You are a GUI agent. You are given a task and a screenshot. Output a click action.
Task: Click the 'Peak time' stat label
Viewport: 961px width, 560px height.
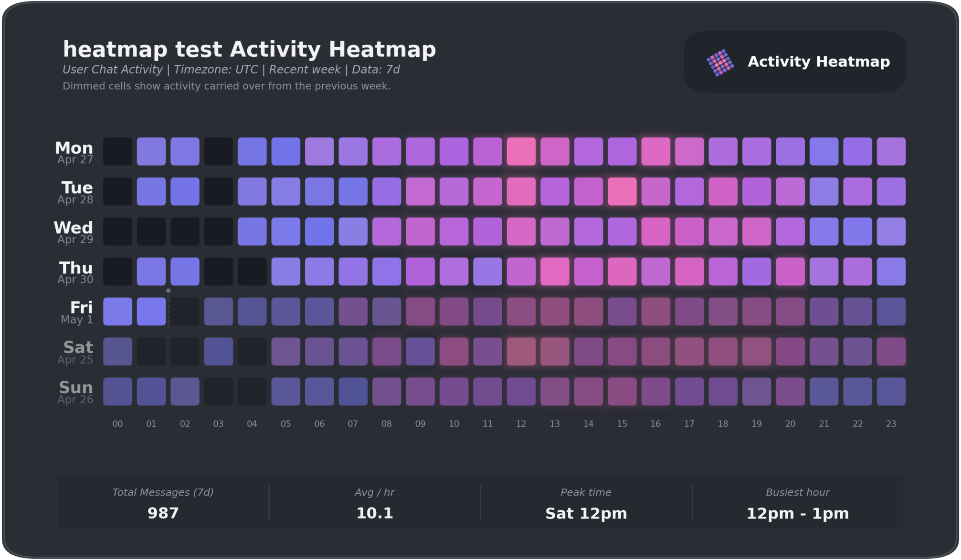(x=586, y=492)
